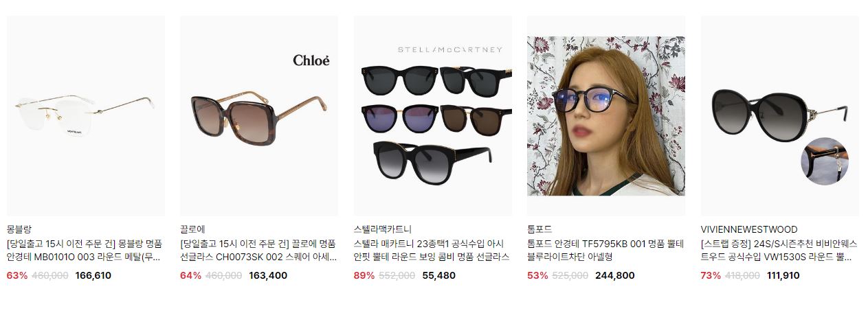The height and width of the screenshot is (322, 868).
Task: Open the Stella McCartney 23-type product title
Action: pyautogui.click(x=432, y=250)
